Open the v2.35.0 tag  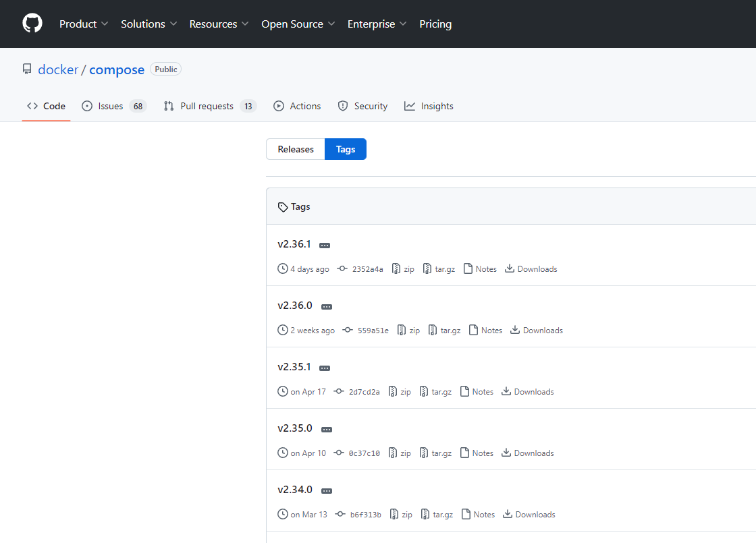295,428
